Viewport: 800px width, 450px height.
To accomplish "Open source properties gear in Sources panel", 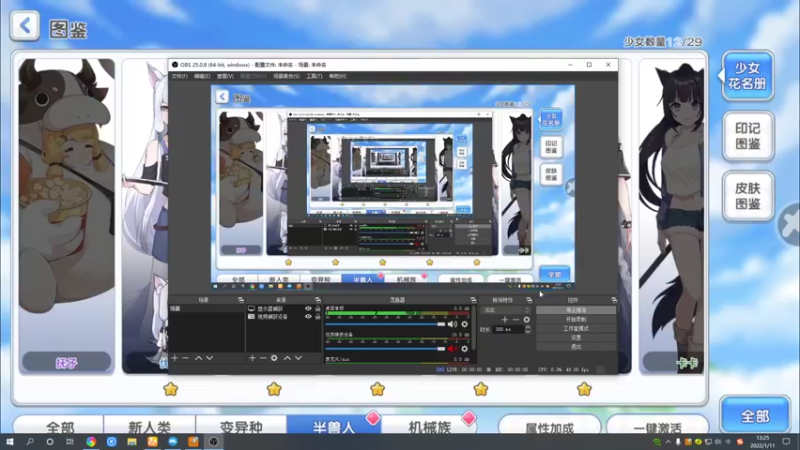I will pyautogui.click(x=274, y=358).
